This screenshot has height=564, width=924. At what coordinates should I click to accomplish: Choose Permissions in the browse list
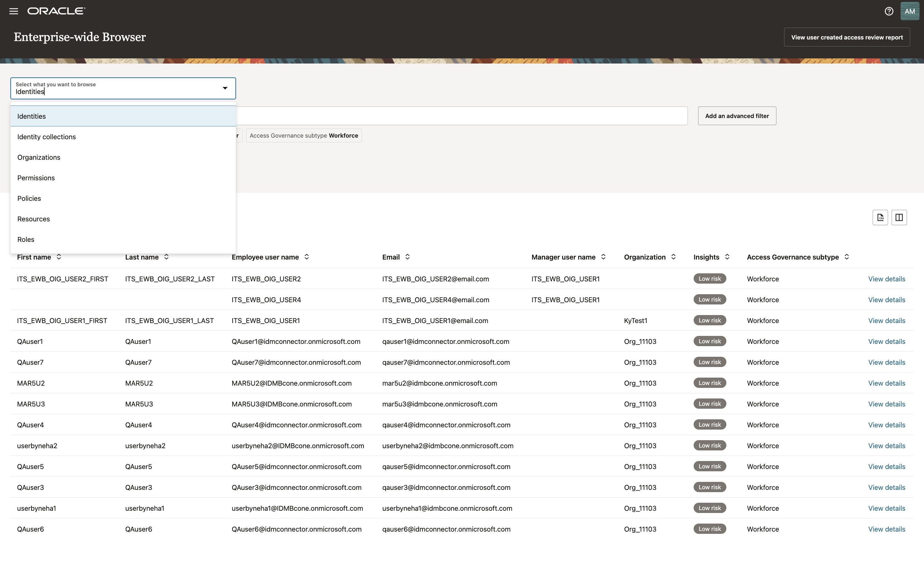36,178
